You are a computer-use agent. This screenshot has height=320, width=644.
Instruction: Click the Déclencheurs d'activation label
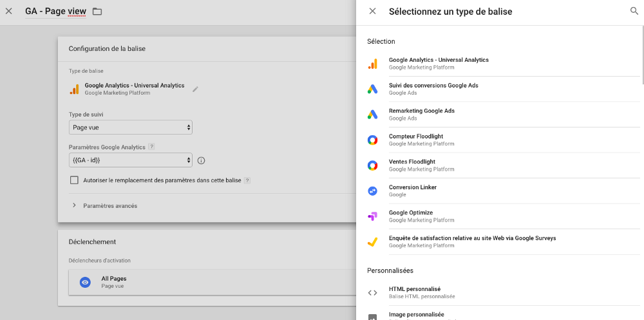100,260
